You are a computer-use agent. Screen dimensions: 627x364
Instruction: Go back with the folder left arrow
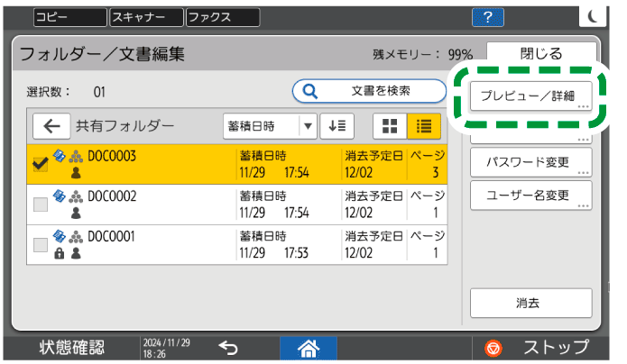tap(51, 126)
